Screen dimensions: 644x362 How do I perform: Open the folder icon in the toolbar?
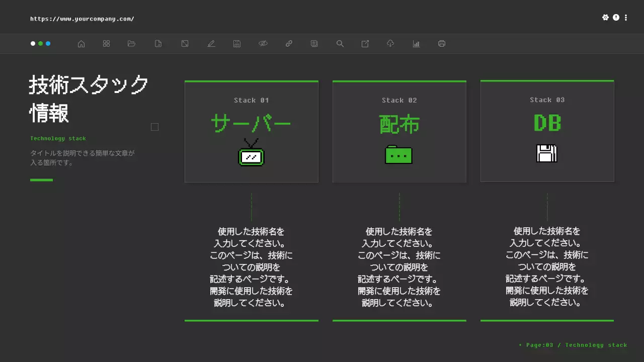(131, 44)
